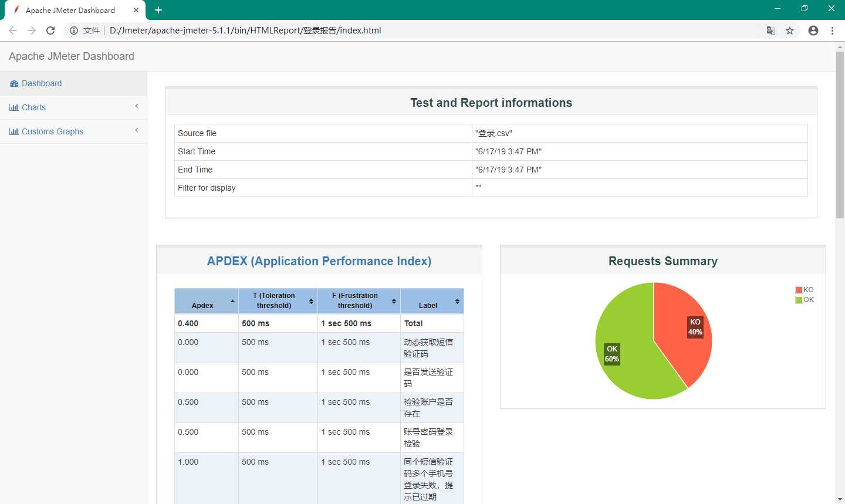Open Dashboard in the sidebar
Screen dimensions: 845x504
click(73, 83)
